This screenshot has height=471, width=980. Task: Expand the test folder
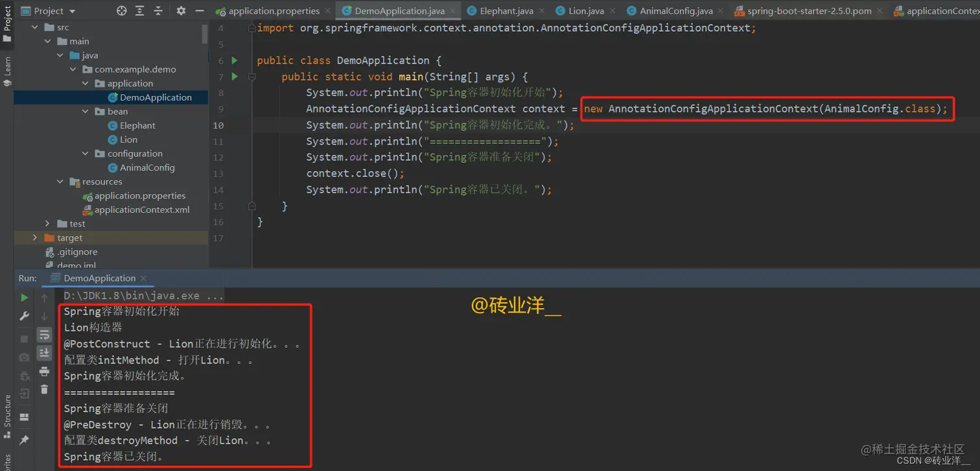tap(47, 224)
